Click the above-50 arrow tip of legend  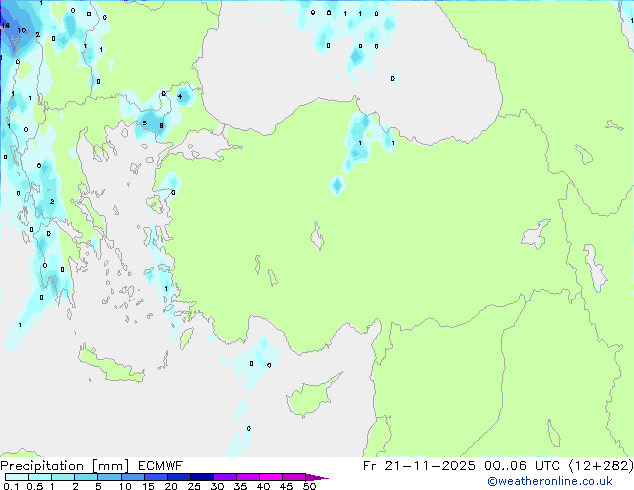click(x=317, y=477)
